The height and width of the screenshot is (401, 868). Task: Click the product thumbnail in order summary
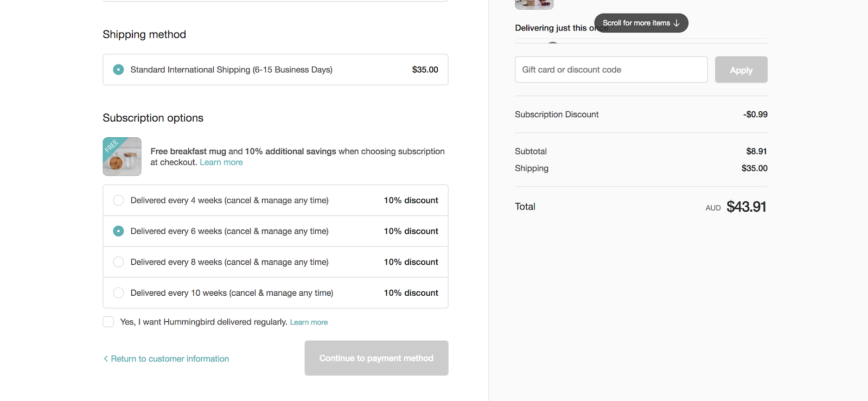534,4
